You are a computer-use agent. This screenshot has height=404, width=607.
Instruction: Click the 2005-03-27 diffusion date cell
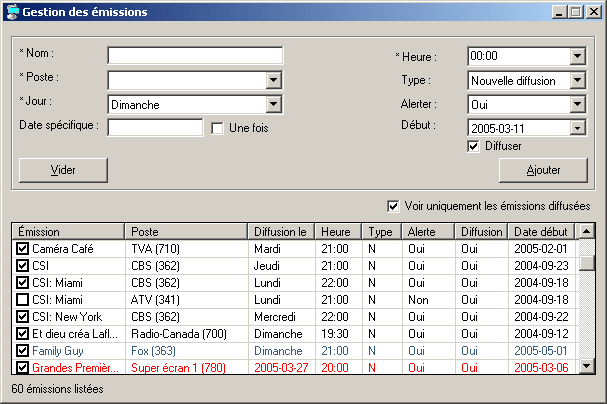pos(281,367)
